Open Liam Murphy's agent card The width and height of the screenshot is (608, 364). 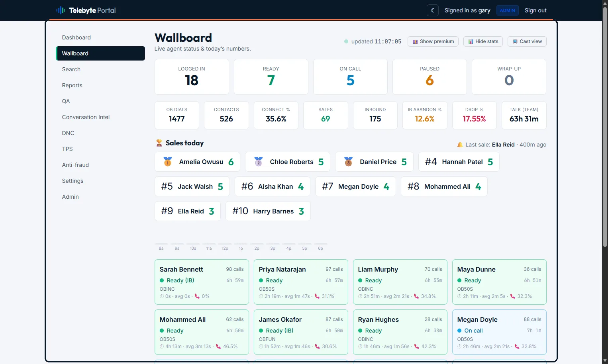click(x=400, y=282)
